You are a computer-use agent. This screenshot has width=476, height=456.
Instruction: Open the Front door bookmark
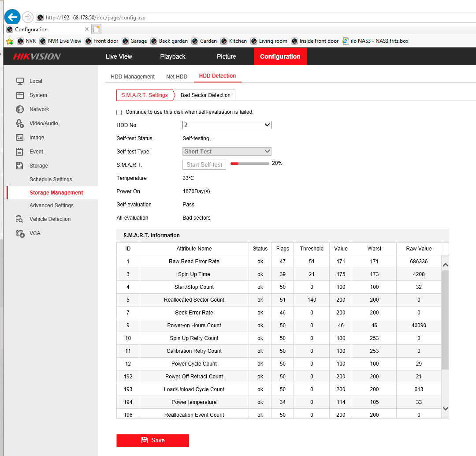[x=102, y=41]
